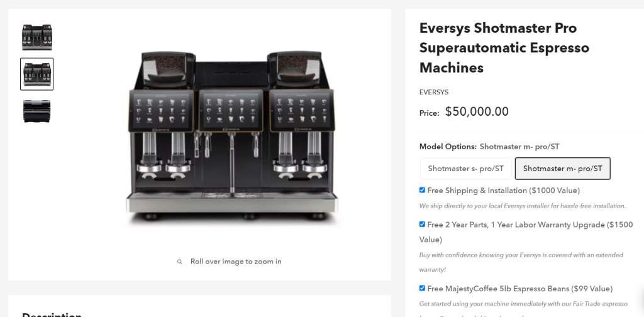Toggle Free MajestyCoffee Espresso Beans checkbox

pyautogui.click(x=423, y=288)
